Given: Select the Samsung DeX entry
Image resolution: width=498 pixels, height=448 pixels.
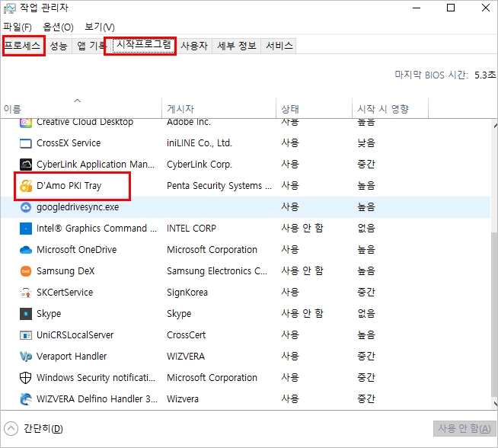Looking at the screenshot, I should [65, 271].
